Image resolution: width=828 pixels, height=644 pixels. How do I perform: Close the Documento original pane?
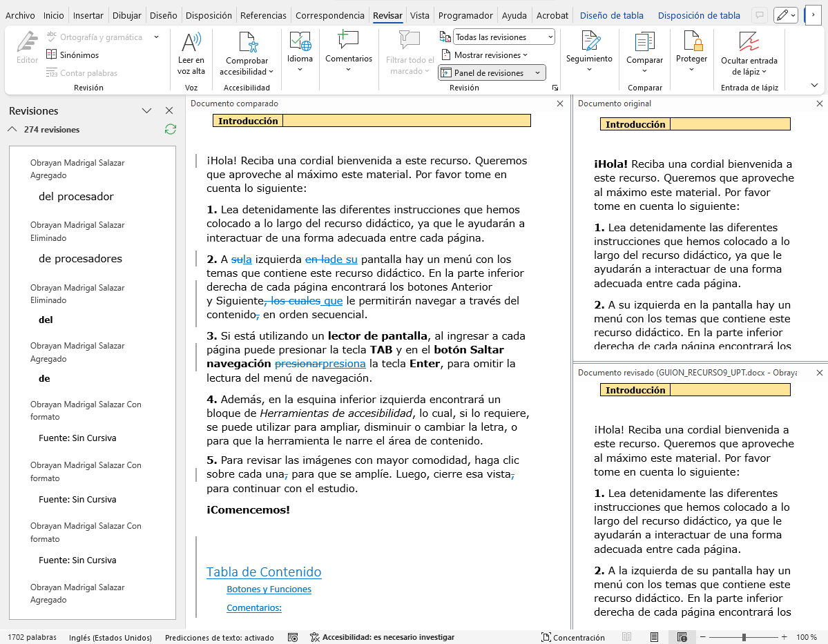(820, 104)
